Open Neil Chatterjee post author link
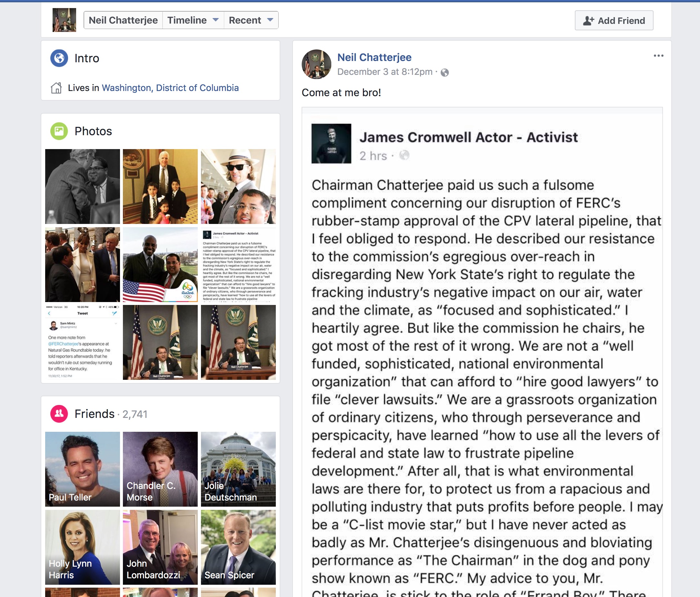Viewport: 700px width, 597px height. point(374,57)
